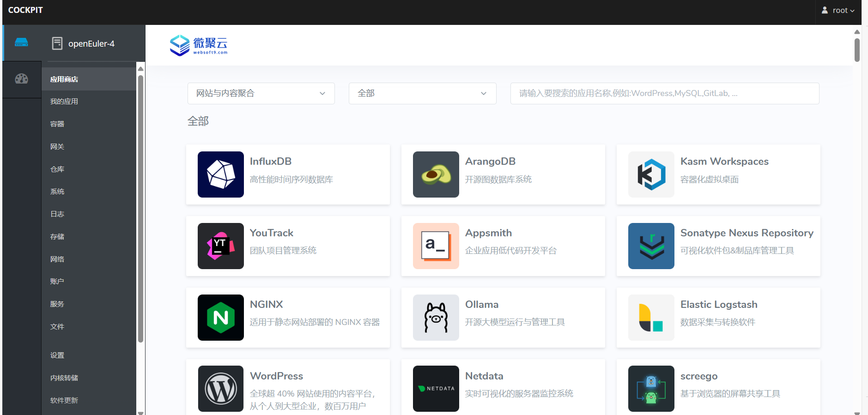Image resolution: width=868 pixels, height=415 pixels.
Task: Open the 设置 sidebar item
Action: coord(89,355)
